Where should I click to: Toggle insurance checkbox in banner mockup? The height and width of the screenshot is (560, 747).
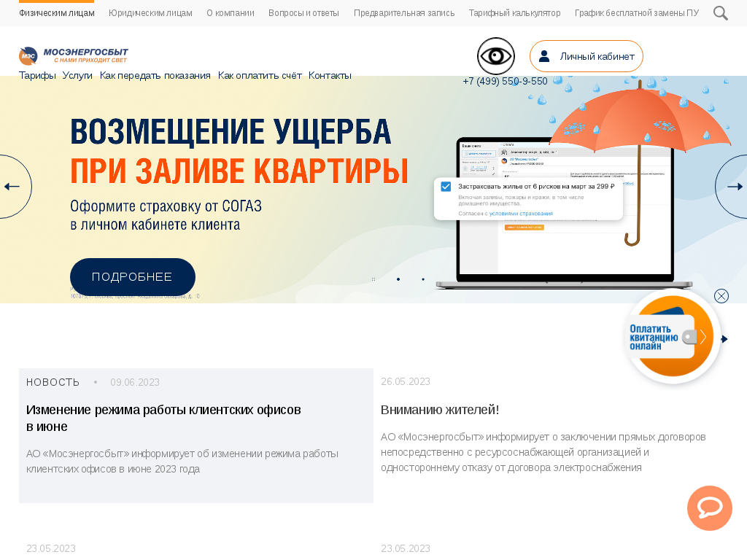(x=446, y=187)
